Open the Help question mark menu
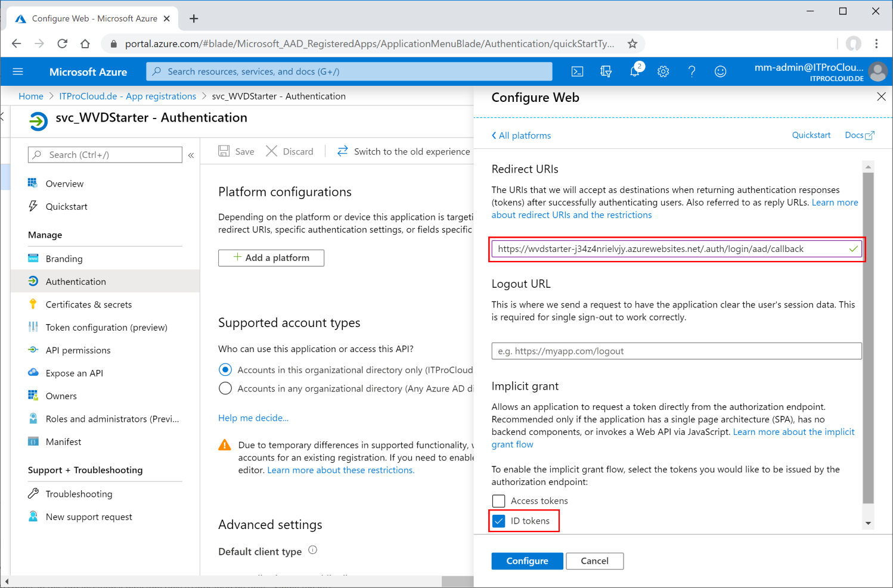893x588 pixels. point(692,71)
